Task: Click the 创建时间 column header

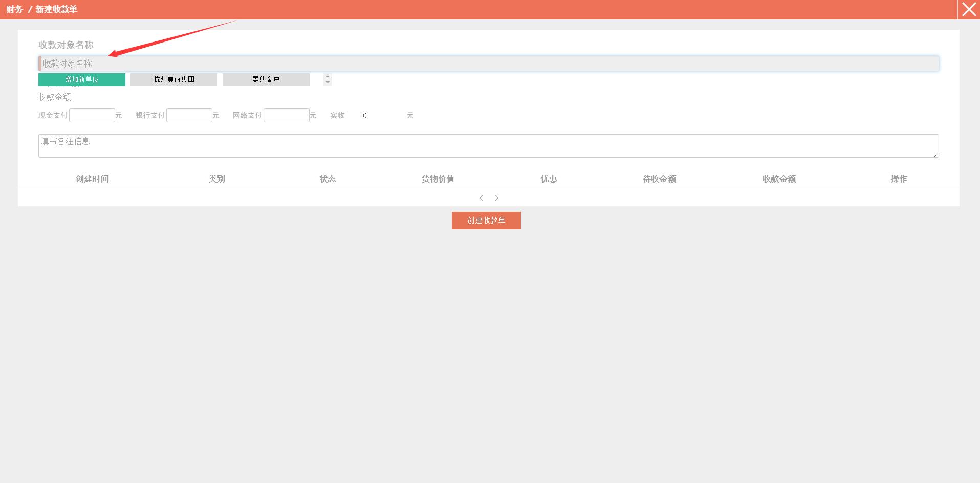Action: pyautogui.click(x=92, y=179)
